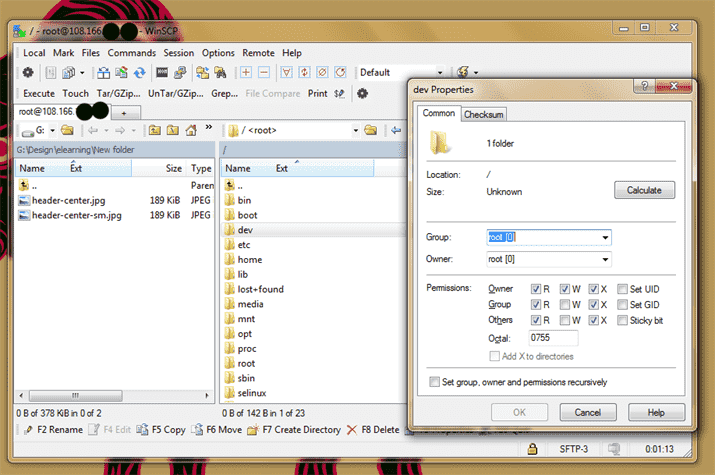The height and width of the screenshot is (475, 715).
Task: Click the Open in PuTTY icon
Action: 180,72
